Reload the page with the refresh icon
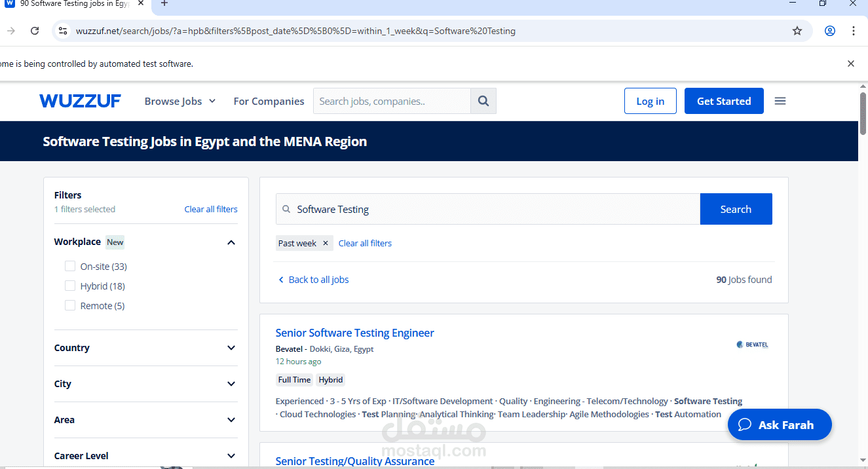The height and width of the screenshot is (469, 868). 35,31
